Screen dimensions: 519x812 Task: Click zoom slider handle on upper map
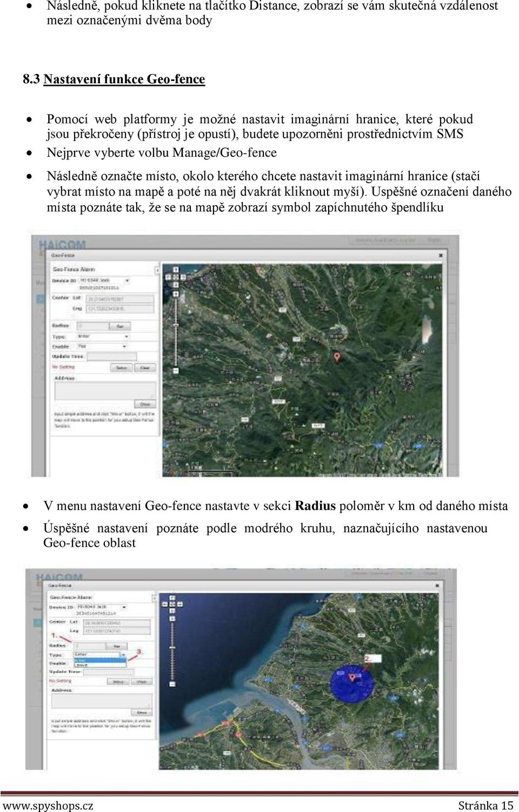pos(176,325)
